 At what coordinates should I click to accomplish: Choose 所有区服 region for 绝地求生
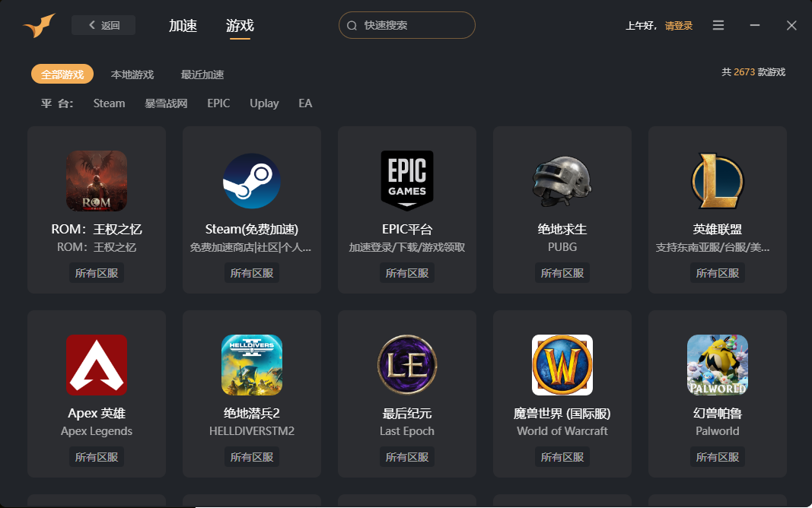[x=562, y=273]
